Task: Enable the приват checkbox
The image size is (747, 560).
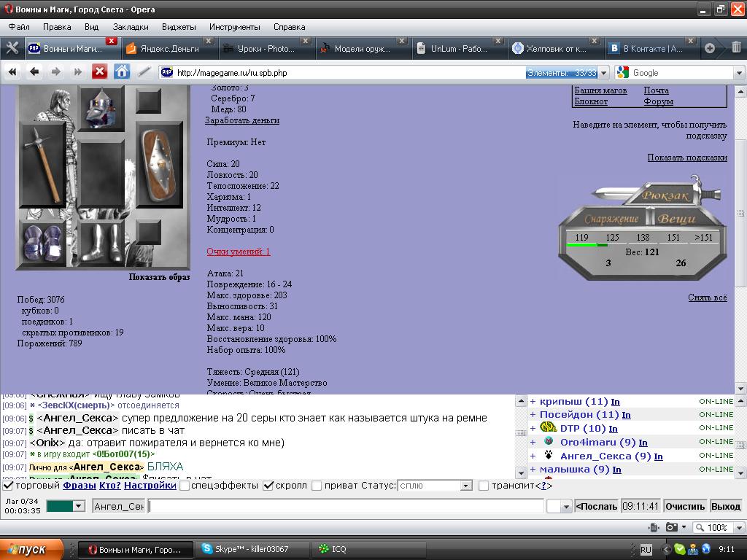Action: point(317,486)
